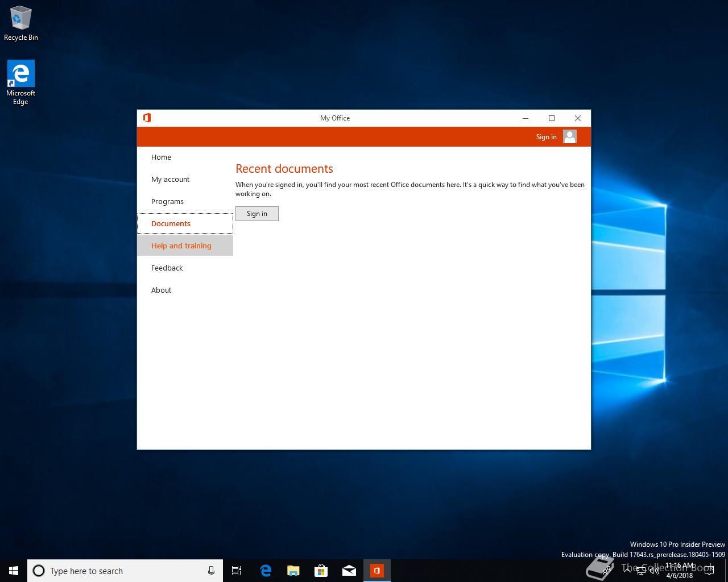
Task: Open the Home section in My Office
Action: 185,157
